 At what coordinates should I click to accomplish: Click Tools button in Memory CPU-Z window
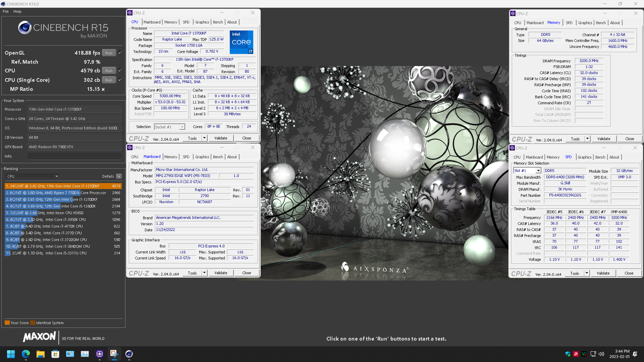click(575, 139)
